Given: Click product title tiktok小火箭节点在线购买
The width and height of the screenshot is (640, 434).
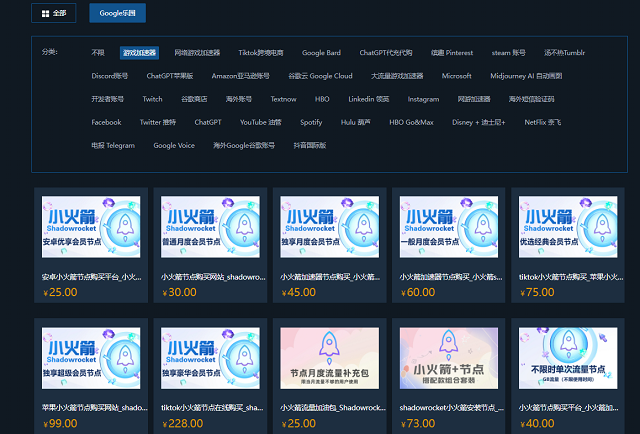Looking at the screenshot, I should click(212, 408).
